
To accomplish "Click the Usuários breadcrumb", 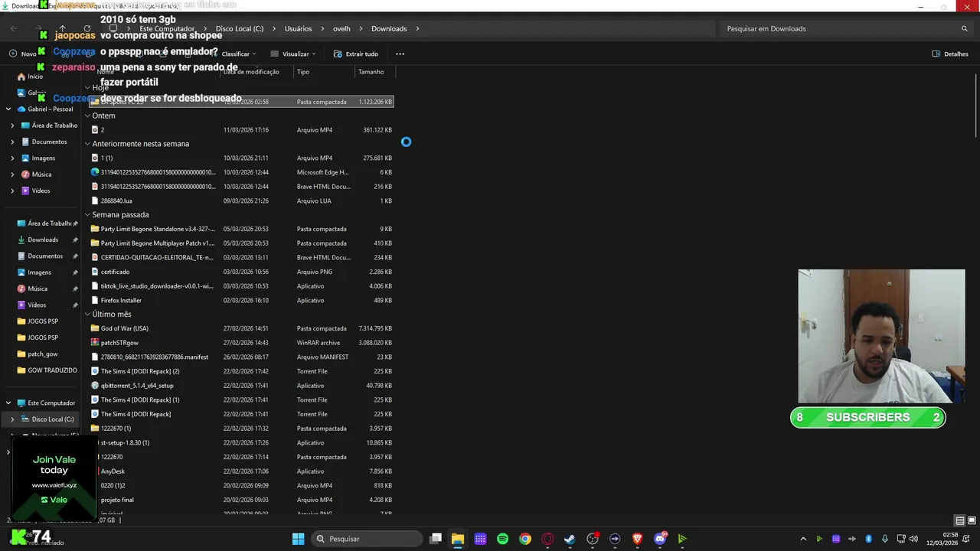I will point(299,28).
